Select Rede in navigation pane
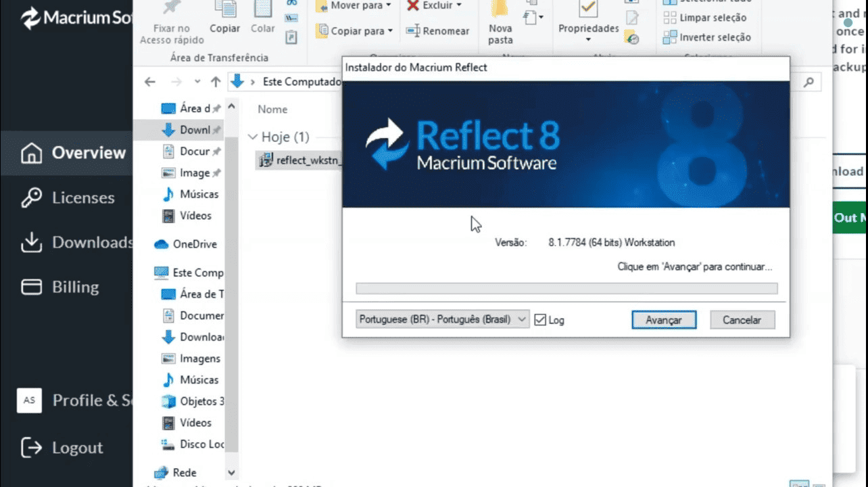868x487 pixels. pos(176,473)
